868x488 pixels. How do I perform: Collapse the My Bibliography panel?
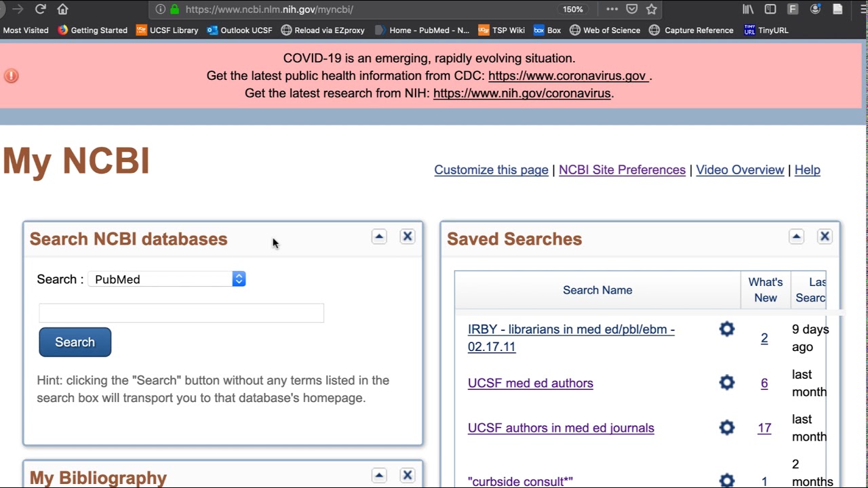[379, 475]
